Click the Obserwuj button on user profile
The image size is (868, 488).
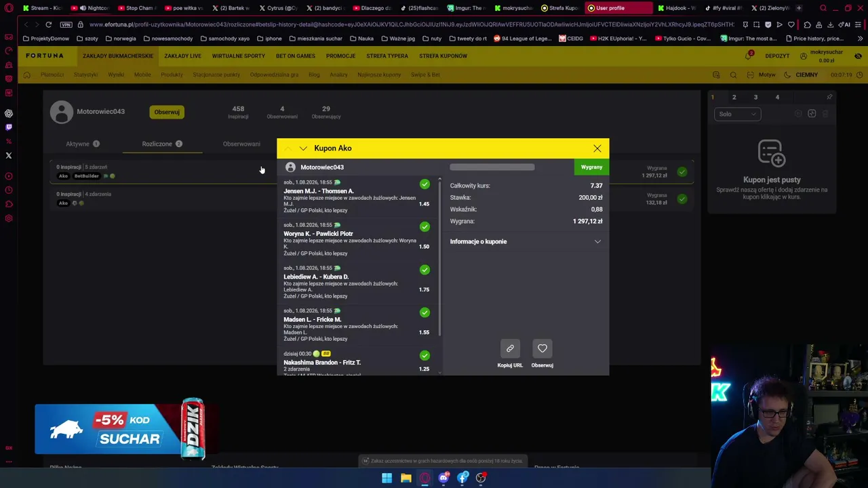point(167,112)
